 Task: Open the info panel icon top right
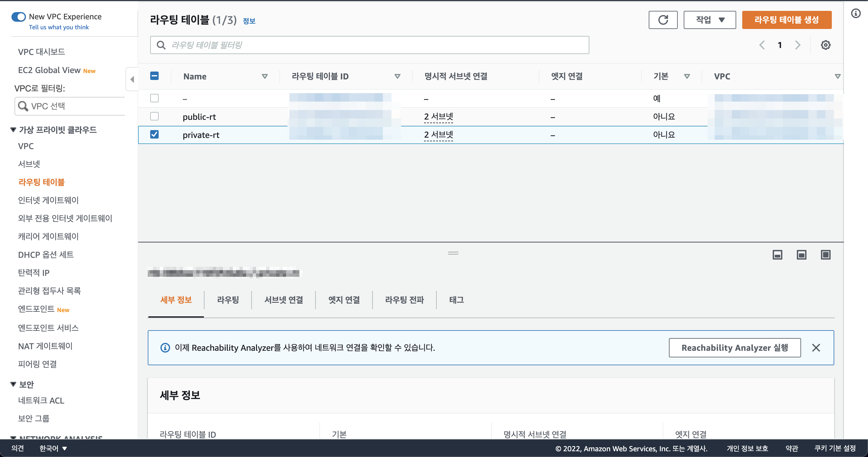(x=856, y=14)
